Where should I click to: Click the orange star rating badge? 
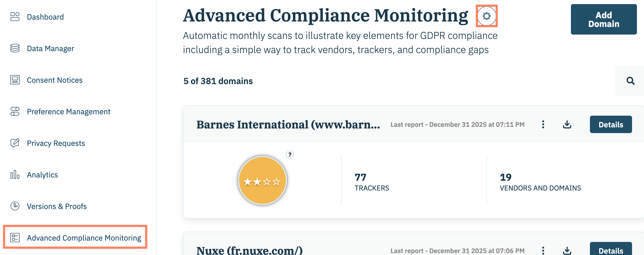click(262, 180)
